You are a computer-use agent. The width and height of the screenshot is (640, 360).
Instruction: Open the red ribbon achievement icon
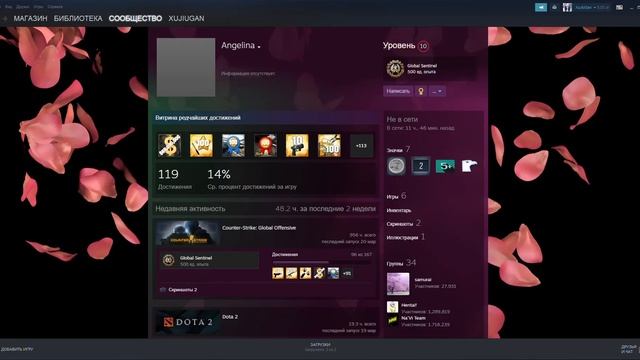pyautogui.click(x=265, y=146)
